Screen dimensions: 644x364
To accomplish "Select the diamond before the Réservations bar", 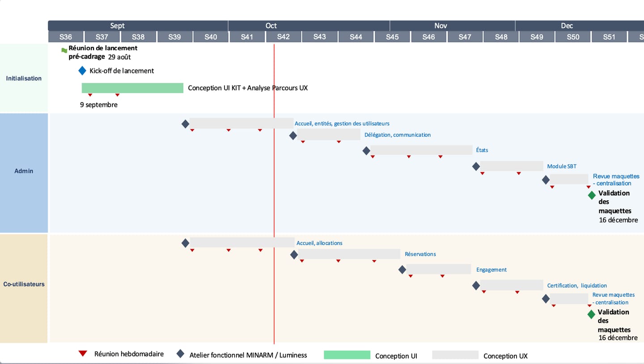I will click(x=294, y=255).
